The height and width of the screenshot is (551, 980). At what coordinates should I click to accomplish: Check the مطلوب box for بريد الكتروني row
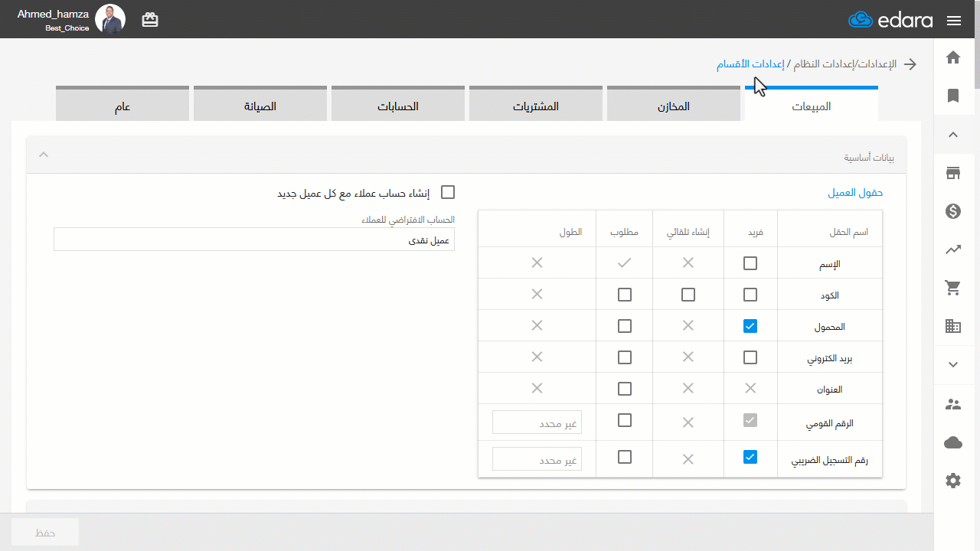click(x=625, y=357)
